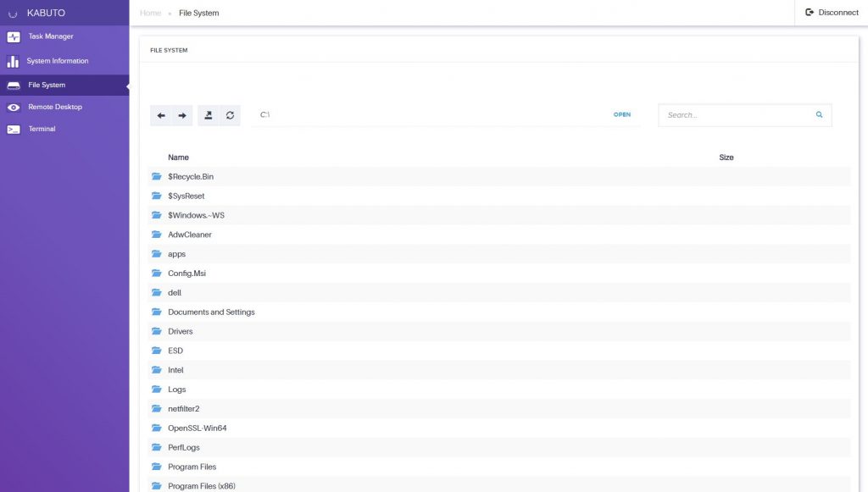This screenshot has width=868, height=492.
Task: Click the apps folder icon
Action: (157, 254)
